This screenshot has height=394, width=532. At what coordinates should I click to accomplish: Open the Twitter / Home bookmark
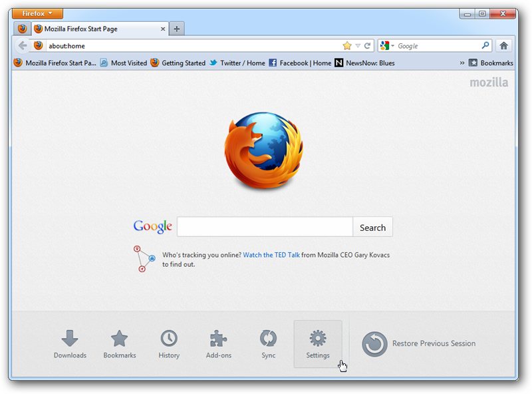click(x=237, y=63)
